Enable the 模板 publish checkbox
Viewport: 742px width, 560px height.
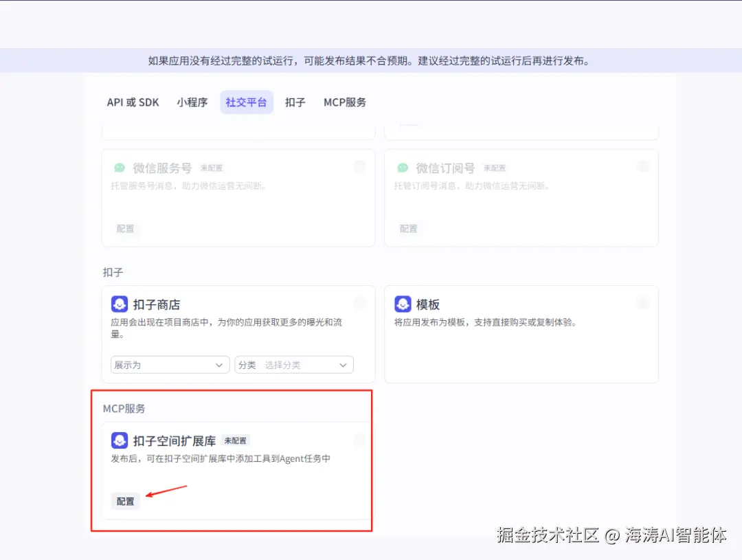[x=643, y=303]
